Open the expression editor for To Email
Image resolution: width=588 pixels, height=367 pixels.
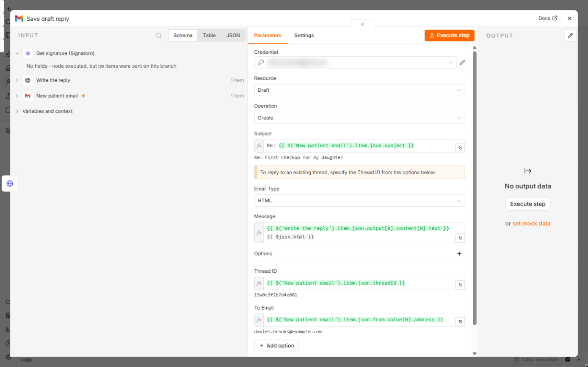(460, 322)
